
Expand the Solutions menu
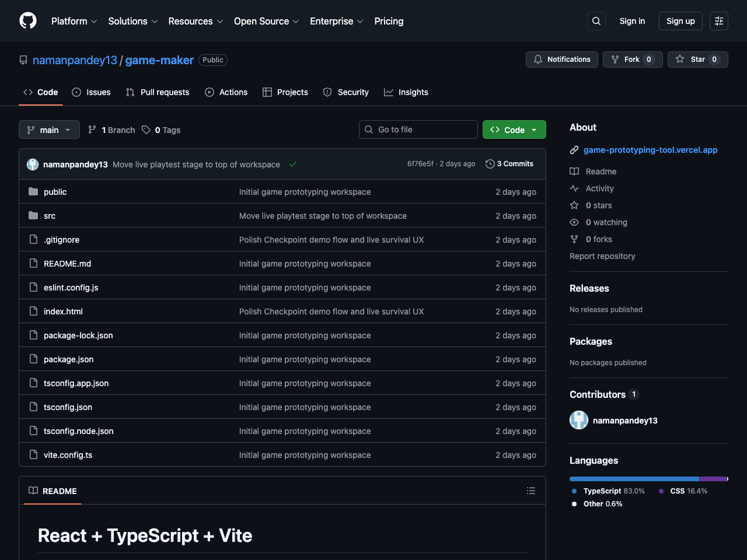click(133, 21)
